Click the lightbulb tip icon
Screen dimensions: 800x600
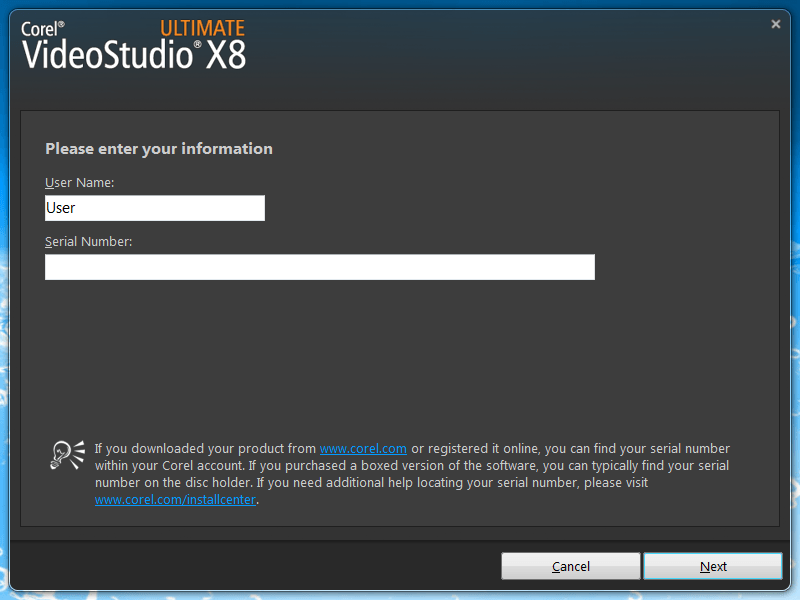pyautogui.click(x=67, y=455)
